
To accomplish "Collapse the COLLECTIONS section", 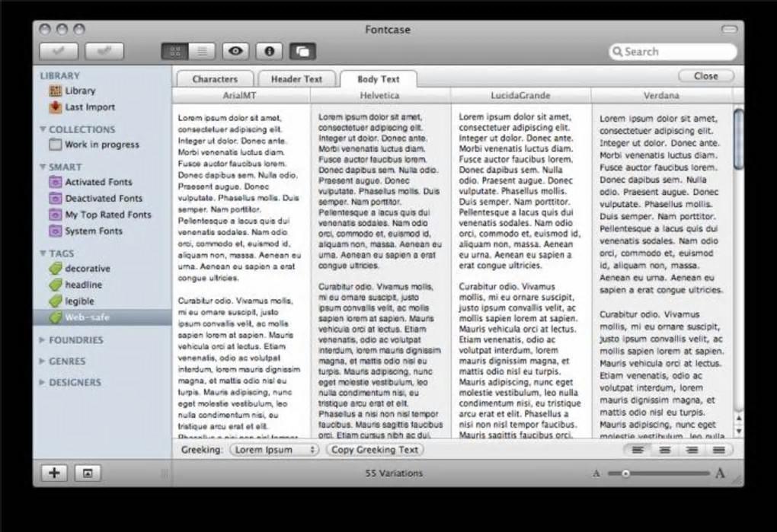I will tap(43, 129).
